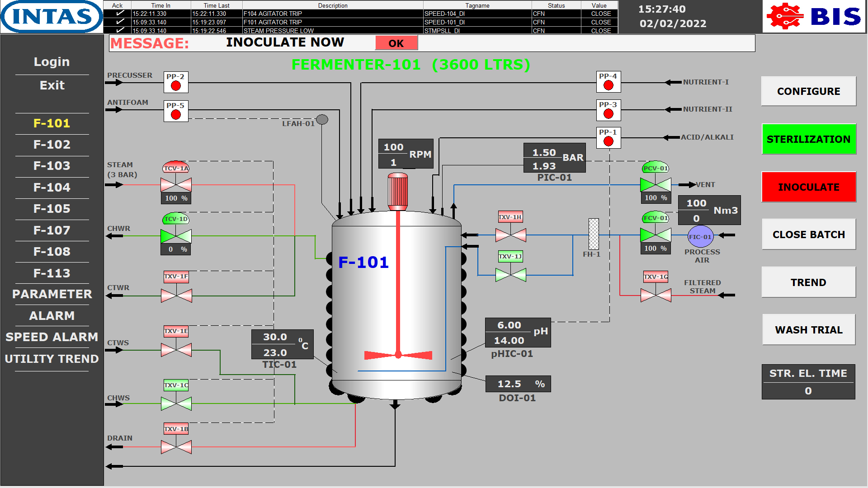The height and width of the screenshot is (488, 868).
Task: Click the TCV-1A steam control valve
Action: click(x=176, y=184)
